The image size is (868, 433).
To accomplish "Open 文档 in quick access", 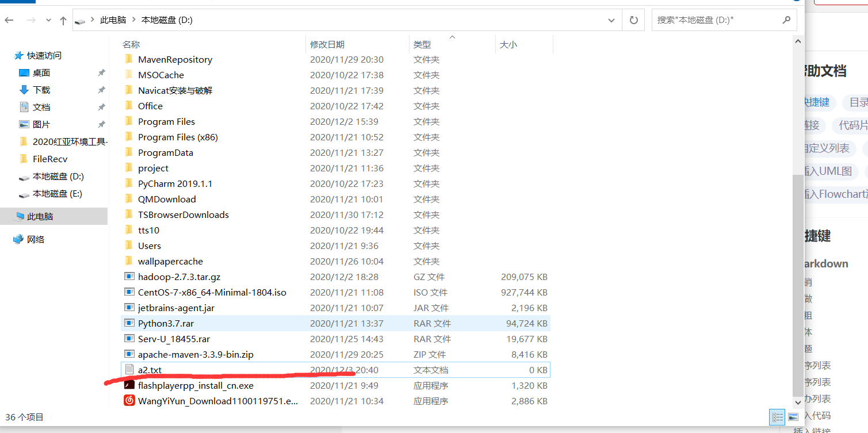I will pos(41,108).
